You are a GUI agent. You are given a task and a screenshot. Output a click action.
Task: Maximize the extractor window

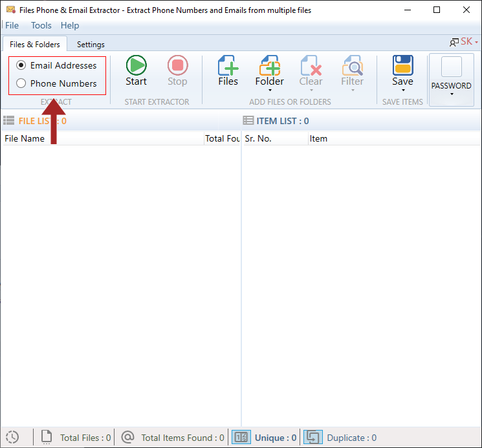pos(437,10)
